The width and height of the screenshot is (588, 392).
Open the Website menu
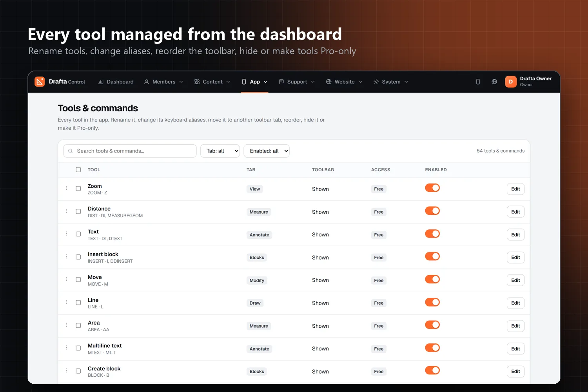point(344,82)
